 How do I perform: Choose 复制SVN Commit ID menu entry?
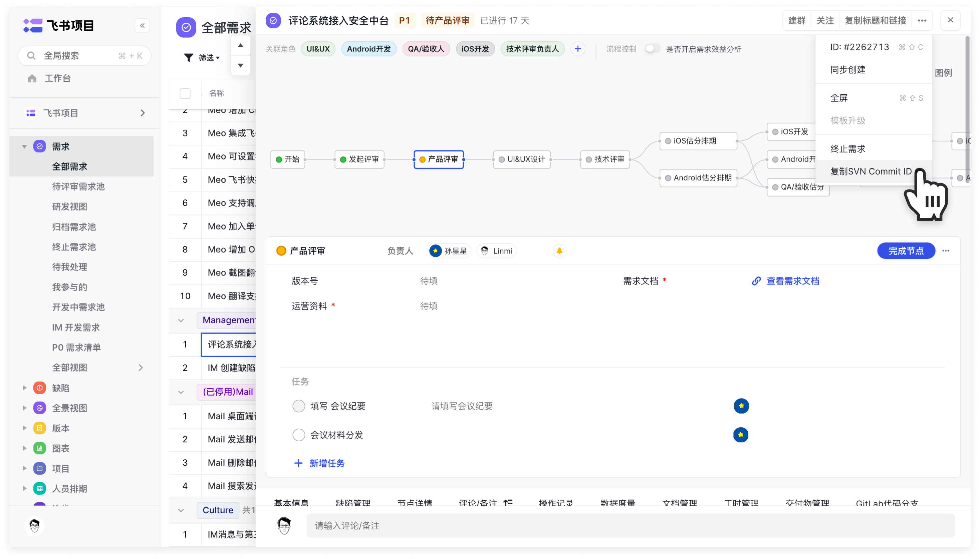click(x=874, y=171)
